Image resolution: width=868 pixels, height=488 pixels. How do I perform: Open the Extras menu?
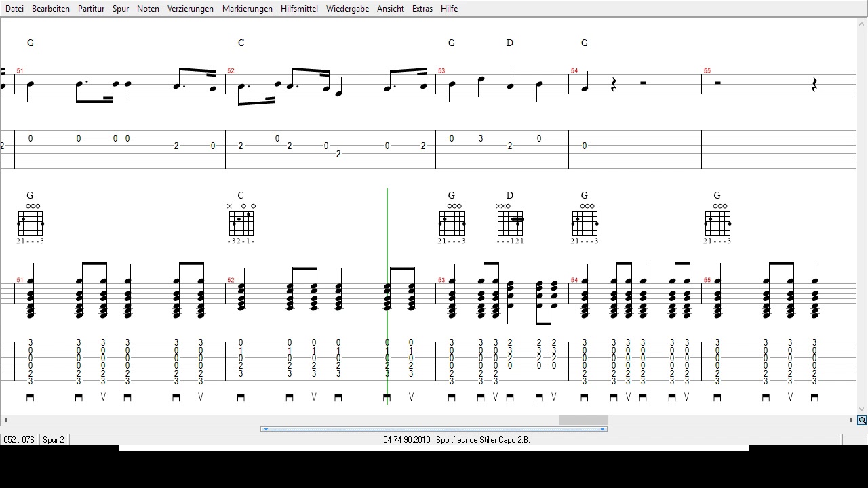[422, 9]
